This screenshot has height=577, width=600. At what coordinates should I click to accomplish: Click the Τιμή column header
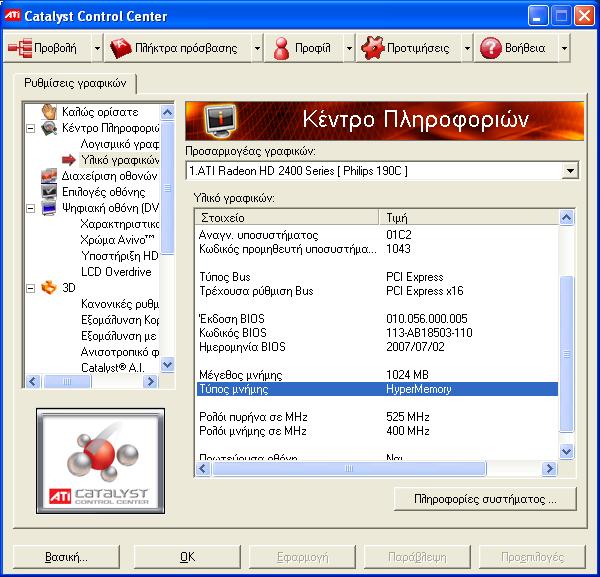[x=468, y=217]
